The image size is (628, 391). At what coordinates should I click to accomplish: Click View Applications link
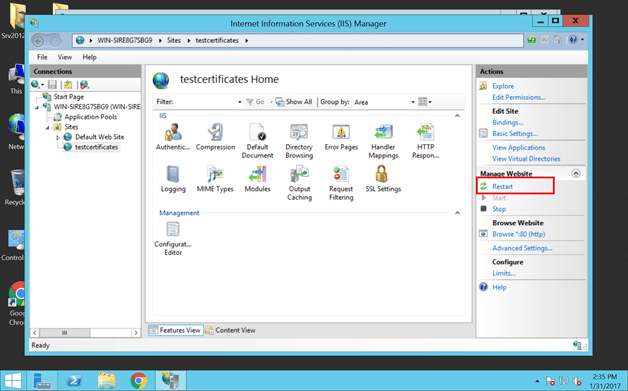pos(519,148)
